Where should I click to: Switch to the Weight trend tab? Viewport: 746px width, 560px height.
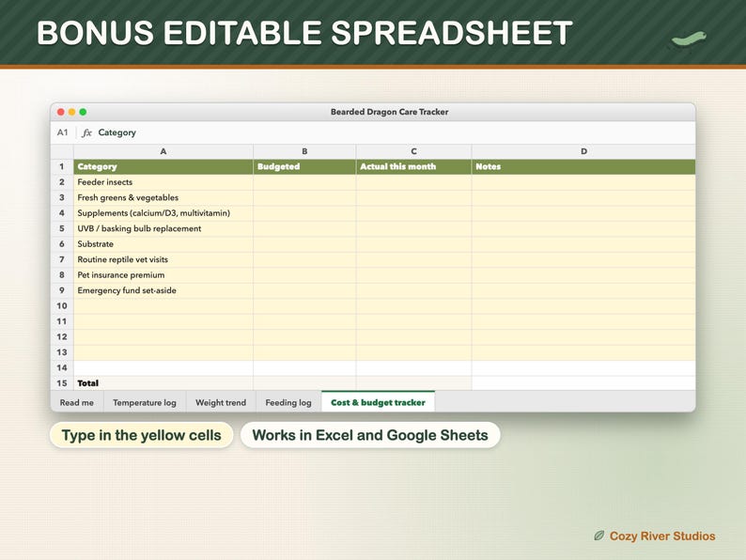pyautogui.click(x=221, y=402)
